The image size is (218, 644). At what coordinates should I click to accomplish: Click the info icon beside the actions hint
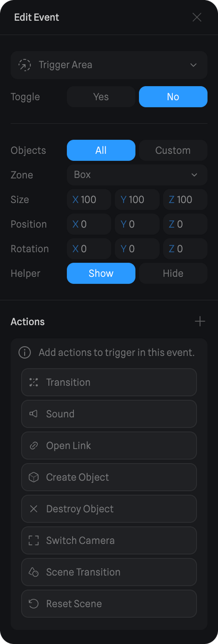tap(25, 352)
